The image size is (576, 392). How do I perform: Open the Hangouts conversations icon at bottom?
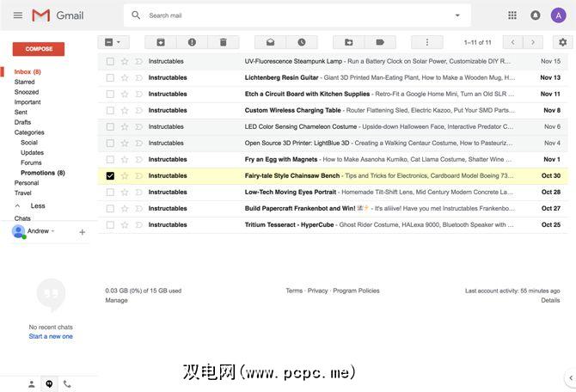[x=49, y=384]
